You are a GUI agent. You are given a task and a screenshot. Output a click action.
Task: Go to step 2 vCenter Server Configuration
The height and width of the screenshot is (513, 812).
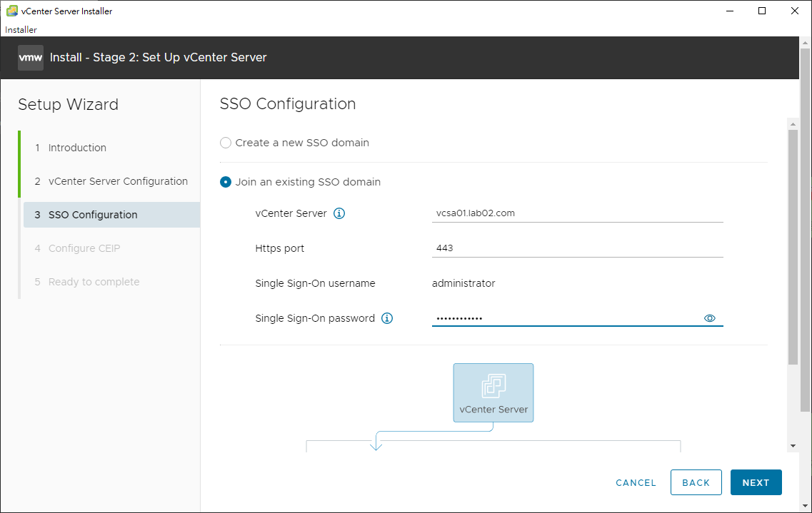(111, 181)
